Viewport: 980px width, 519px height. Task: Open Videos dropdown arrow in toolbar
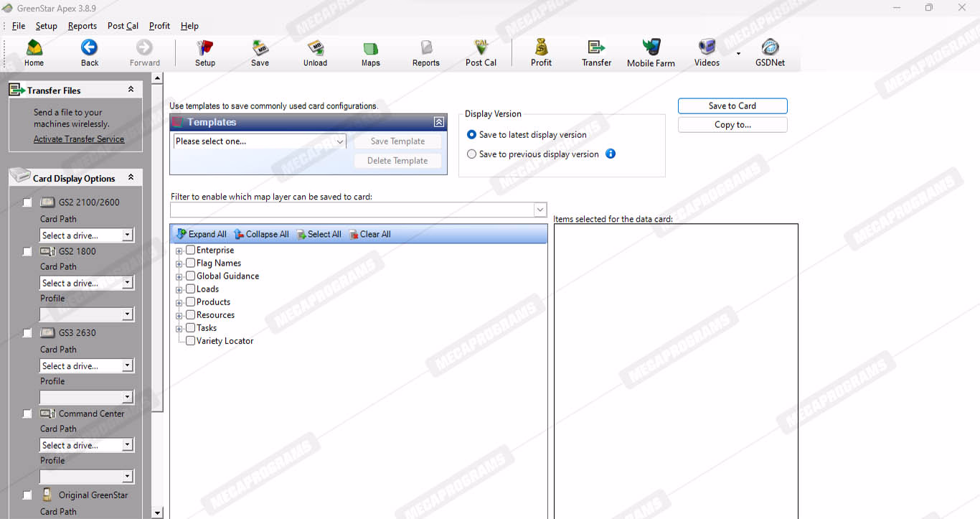click(738, 53)
